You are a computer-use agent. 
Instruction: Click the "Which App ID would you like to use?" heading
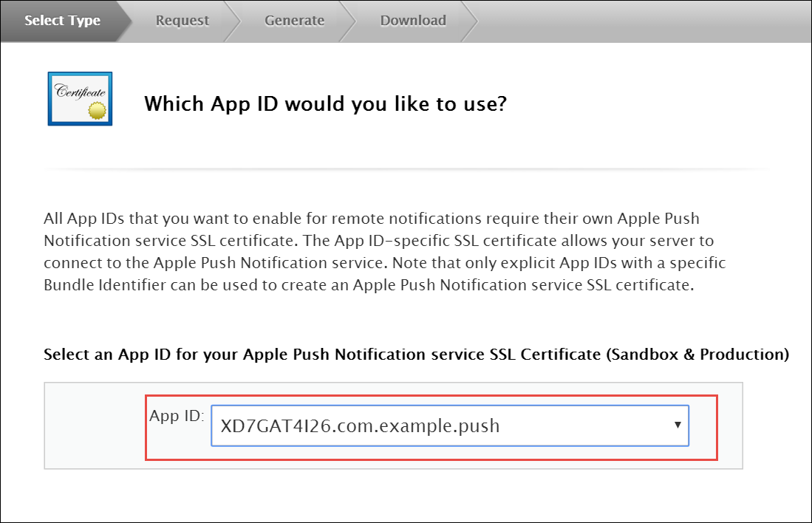pos(325,103)
